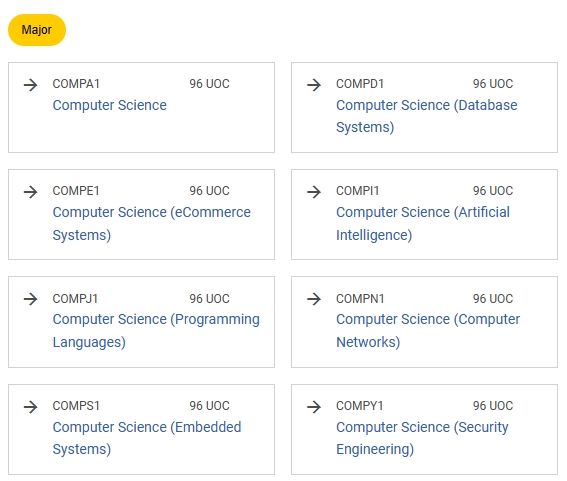Click the arrow icon beside COMPA1
Viewport: 567px width, 481px height.
(30, 85)
